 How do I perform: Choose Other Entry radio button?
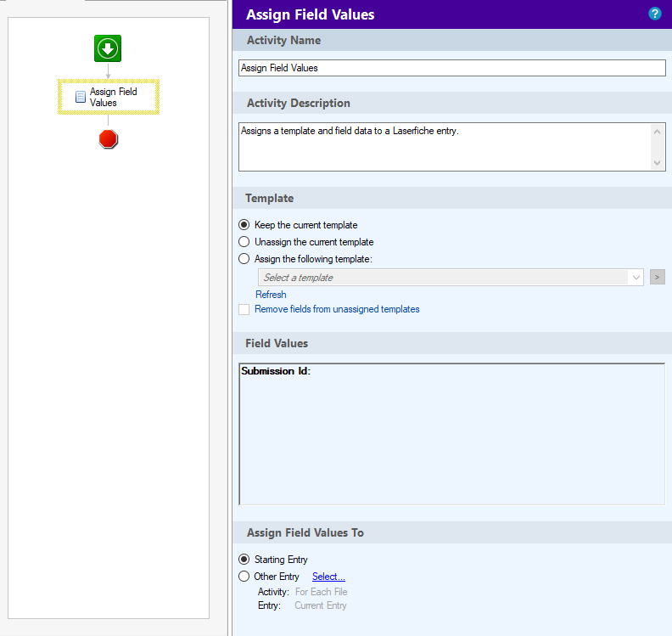[244, 577]
